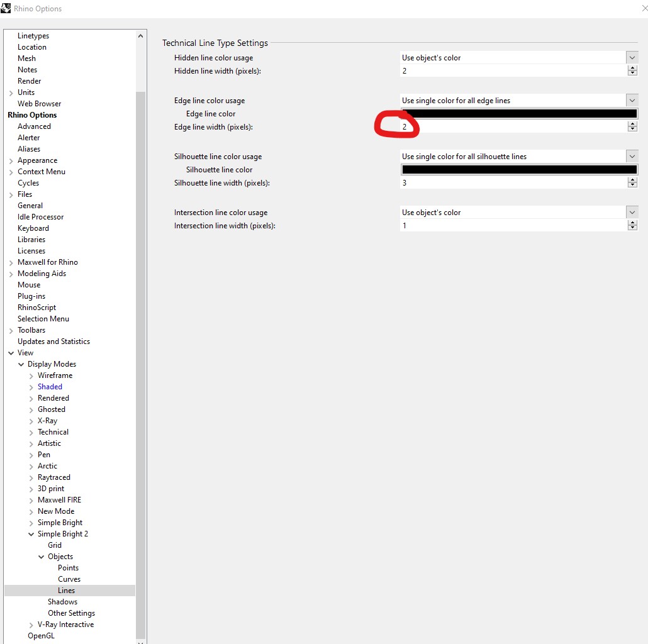The image size is (648, 644).
Task: Select Shadows under Simple Bright 2
Action: pos(62,602)
